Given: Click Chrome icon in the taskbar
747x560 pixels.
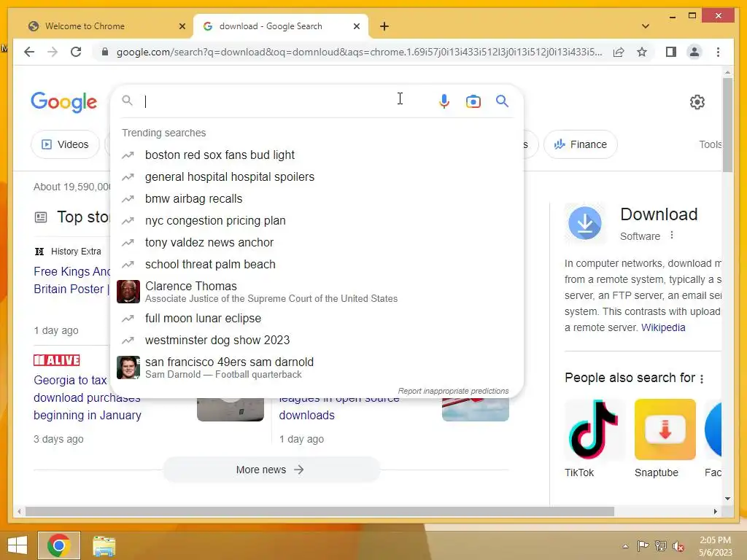Looking at the screenshot, I should tap(59, 545).
